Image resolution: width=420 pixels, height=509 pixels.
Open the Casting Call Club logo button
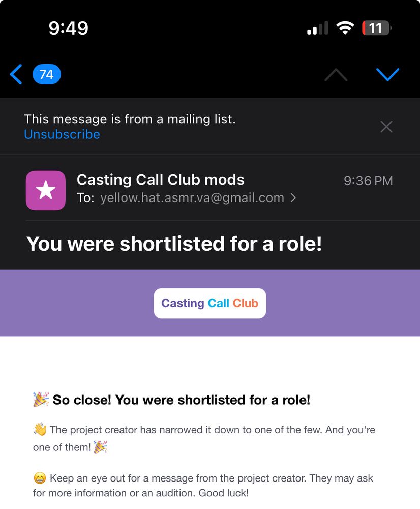[209, 303]
